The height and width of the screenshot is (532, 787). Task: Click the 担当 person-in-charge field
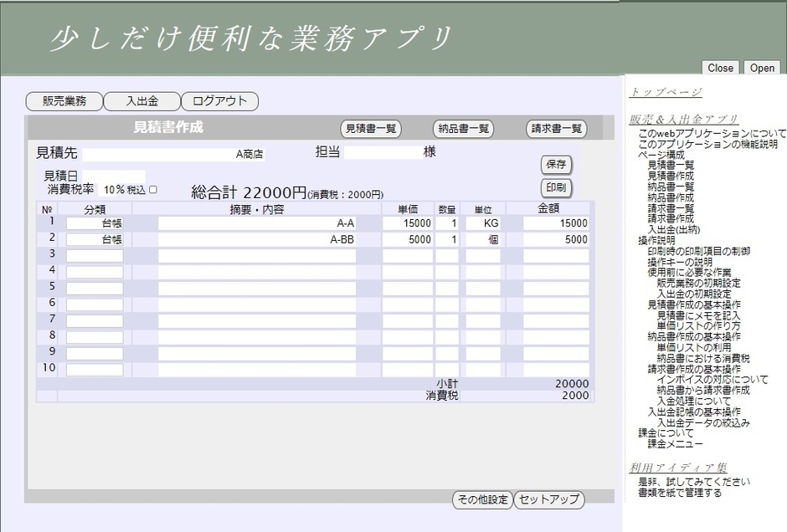(x=381, y=153)
